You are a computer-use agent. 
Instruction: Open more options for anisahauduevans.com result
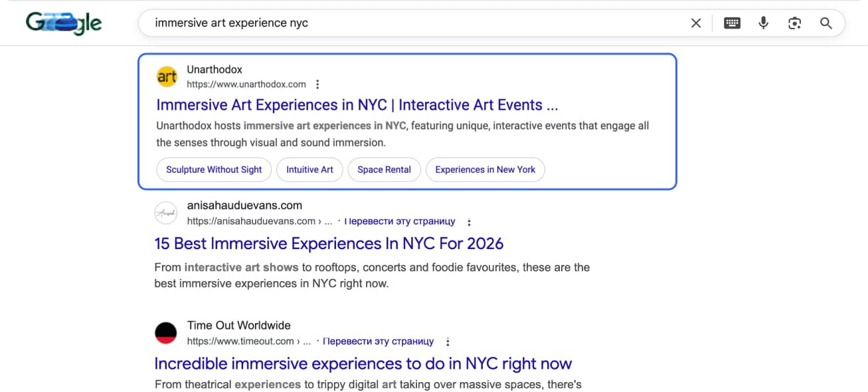(470, 222)
